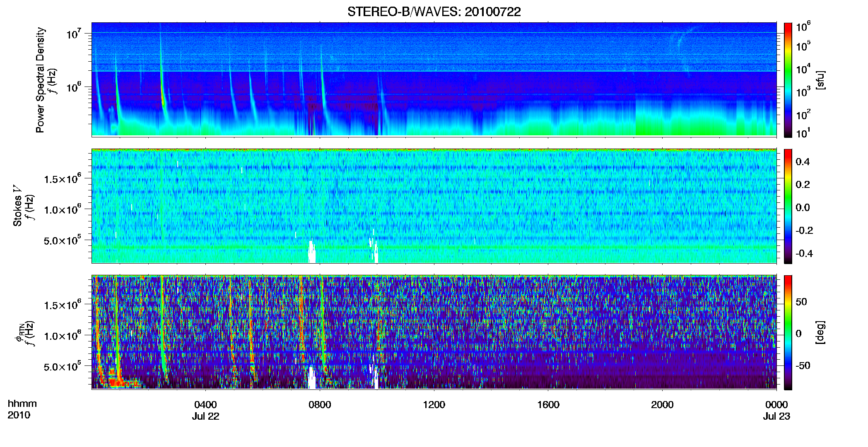Select the 0000 time tick label

point(776,405)
